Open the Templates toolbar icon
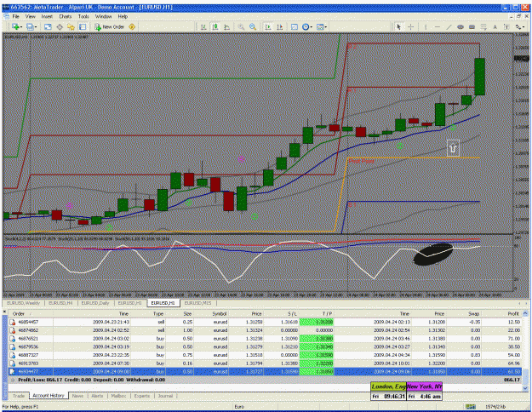The width and height of the screenshot is (532, 412). [x=320, y=26]
